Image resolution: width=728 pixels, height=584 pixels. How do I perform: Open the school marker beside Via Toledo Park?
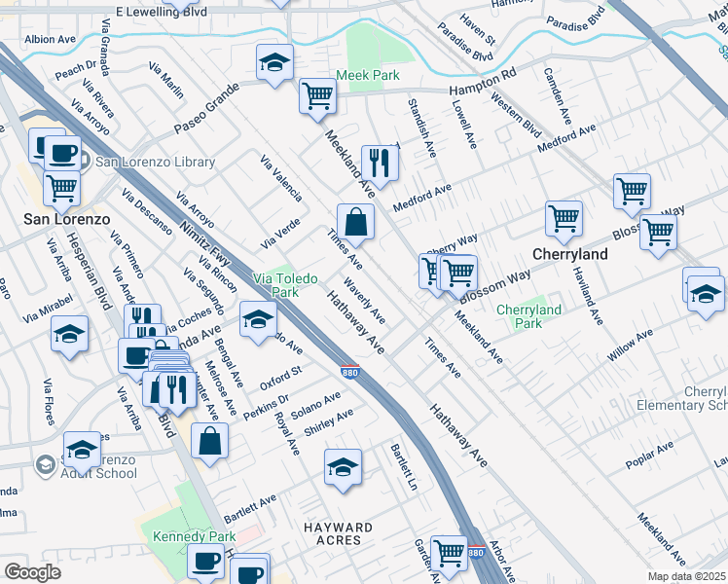(258, 320)
